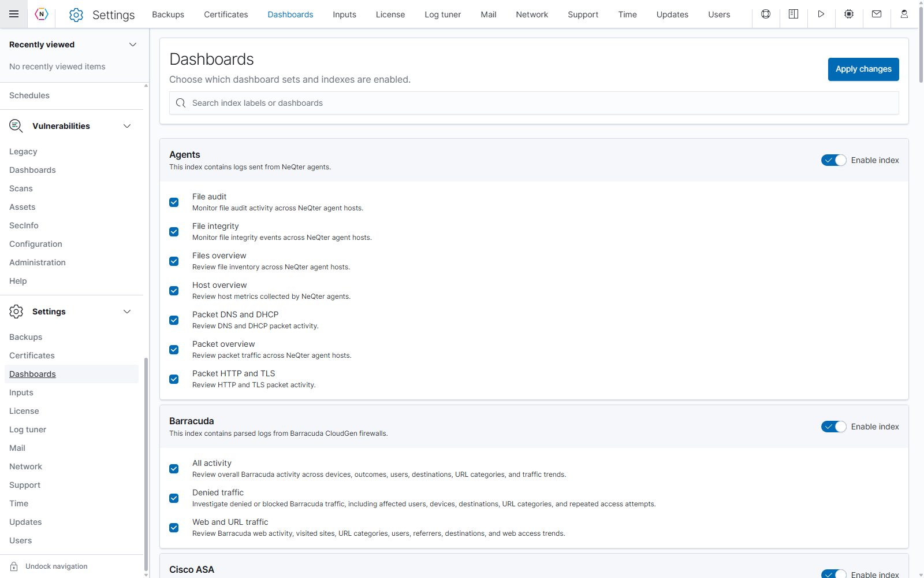Click the Settings gear icon in header
This screenshot has height=578, width=924.
76,14
